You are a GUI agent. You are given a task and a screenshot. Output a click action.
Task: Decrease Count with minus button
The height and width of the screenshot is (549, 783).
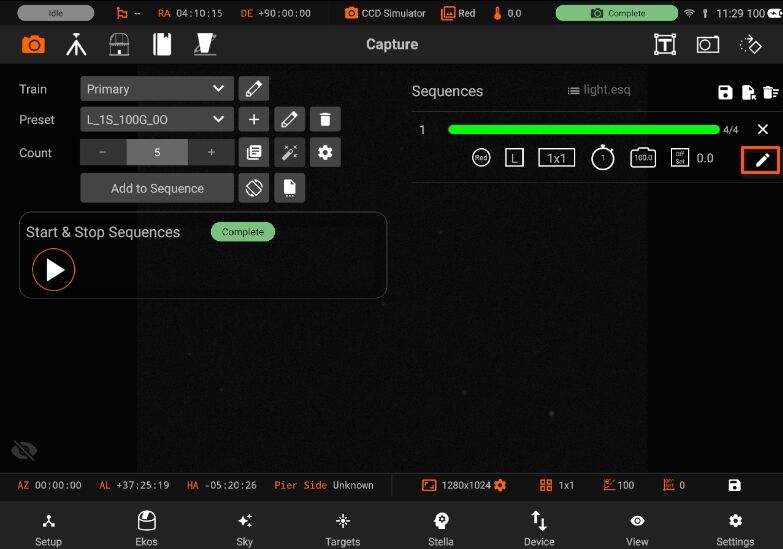(x=103, y=152)
